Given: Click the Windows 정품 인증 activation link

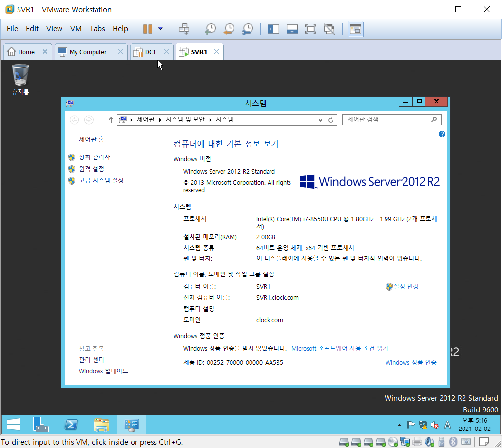Looking at the screenshot, I should [x=411, y=363].
